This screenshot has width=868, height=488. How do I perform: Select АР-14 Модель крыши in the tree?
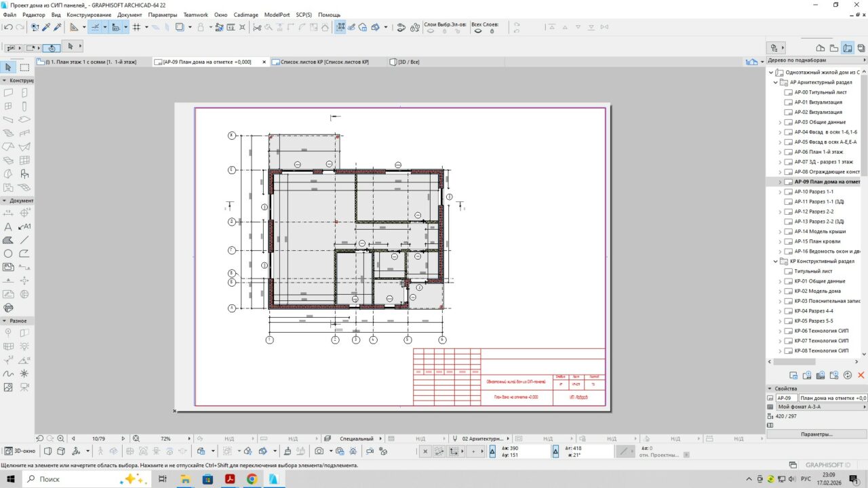point(820,231)
